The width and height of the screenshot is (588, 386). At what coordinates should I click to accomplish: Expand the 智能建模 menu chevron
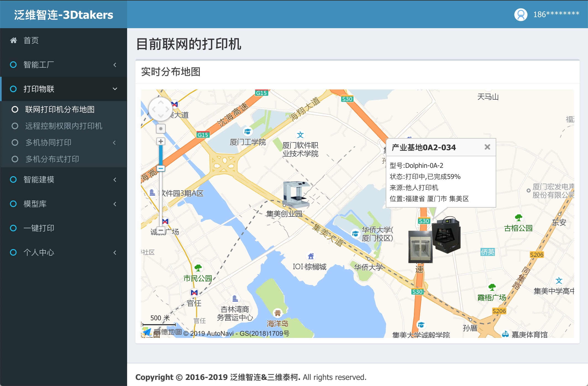pyautogui.click(x=115, y=180)
